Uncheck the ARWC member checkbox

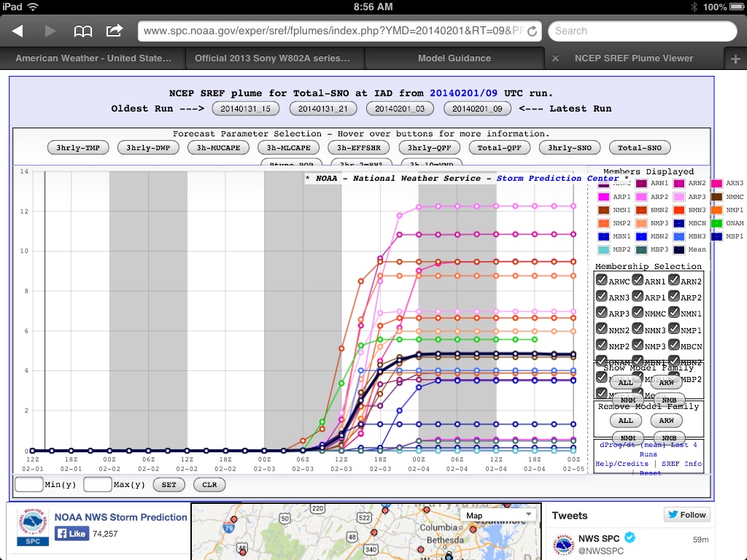[x=601, y=280]
